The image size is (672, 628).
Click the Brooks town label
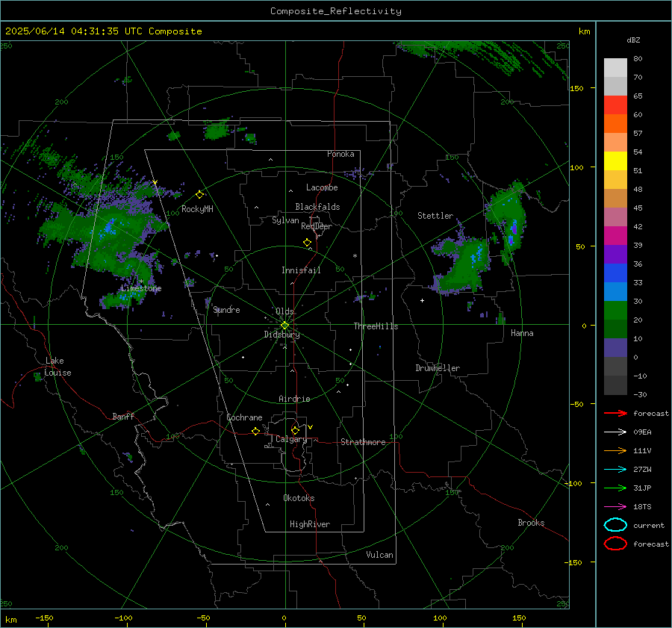(531, 523)
